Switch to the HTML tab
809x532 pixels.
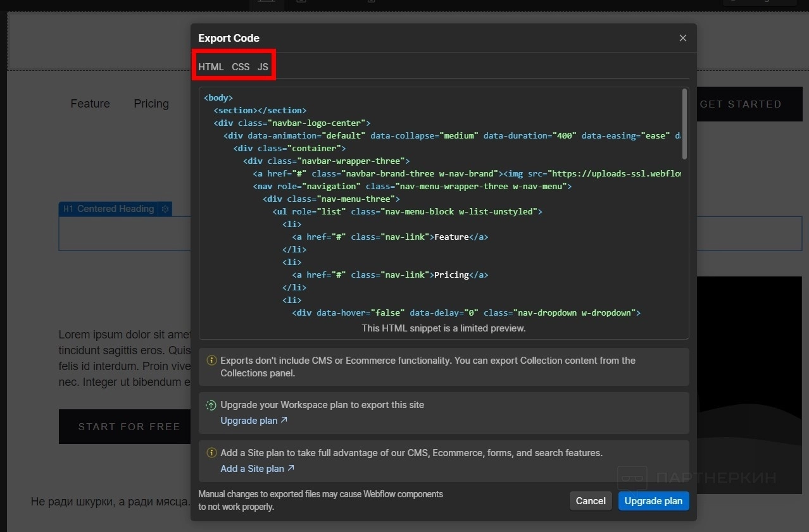[x=211, y=66]
